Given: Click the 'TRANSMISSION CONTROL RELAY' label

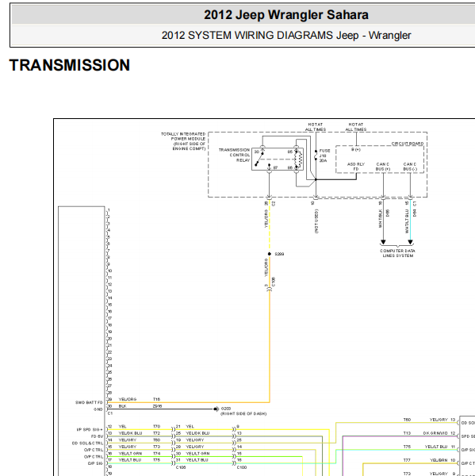Looking at the screenshot, I should 234,155.
